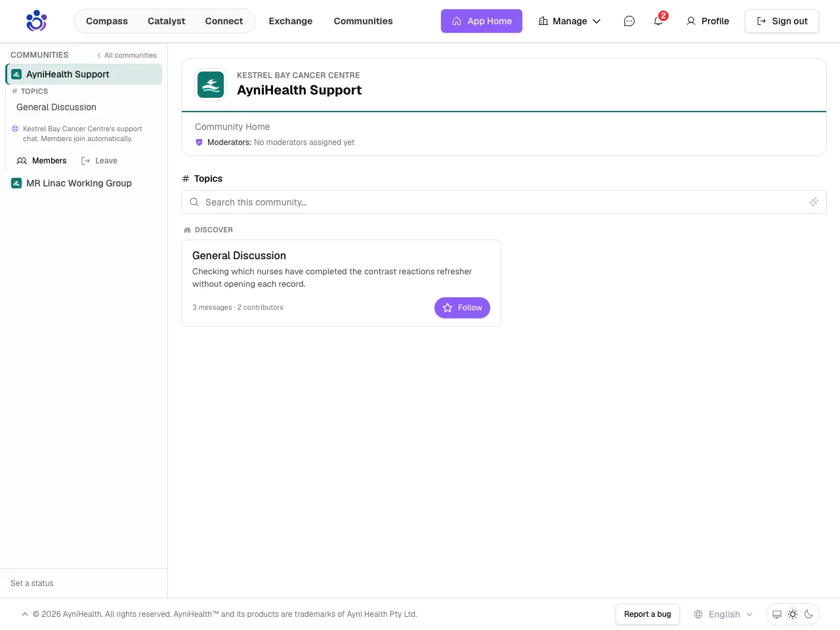
Task: Click the AI sparkle icon in community search
Action: point(814,202)
